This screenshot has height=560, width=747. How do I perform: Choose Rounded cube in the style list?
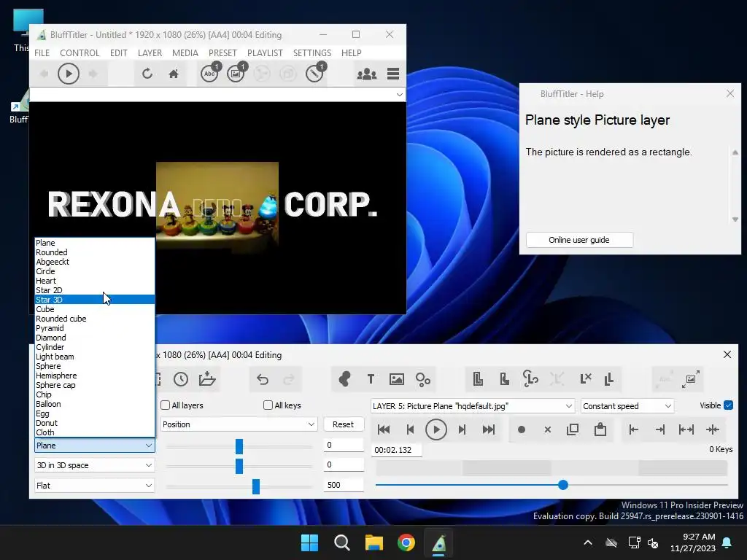pos(95,319)
